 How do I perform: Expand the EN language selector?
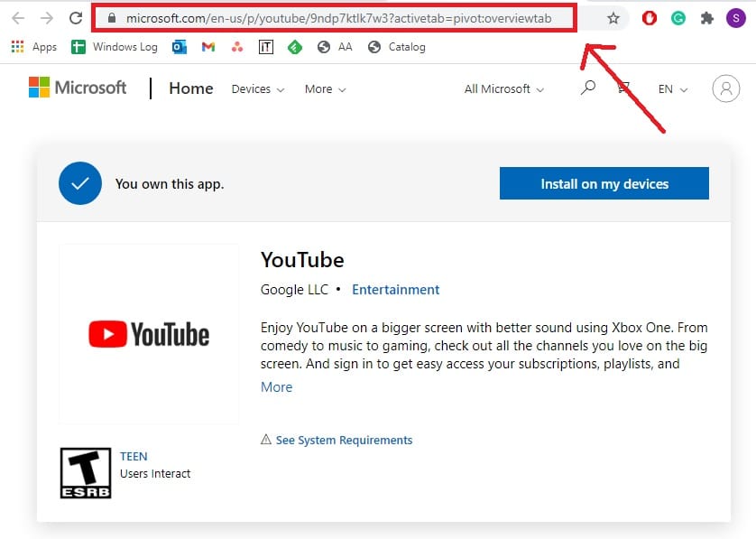point(669,89)
